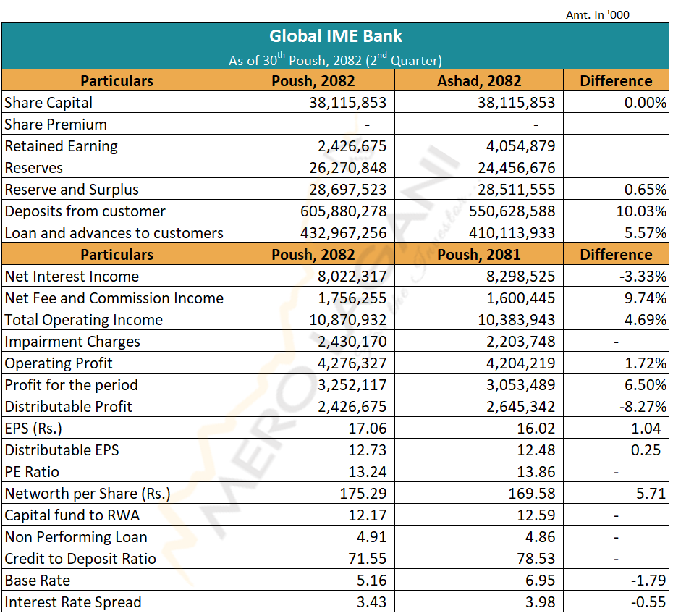
Task: Click the Poush, 2081 column header
Action: [478, 255]
